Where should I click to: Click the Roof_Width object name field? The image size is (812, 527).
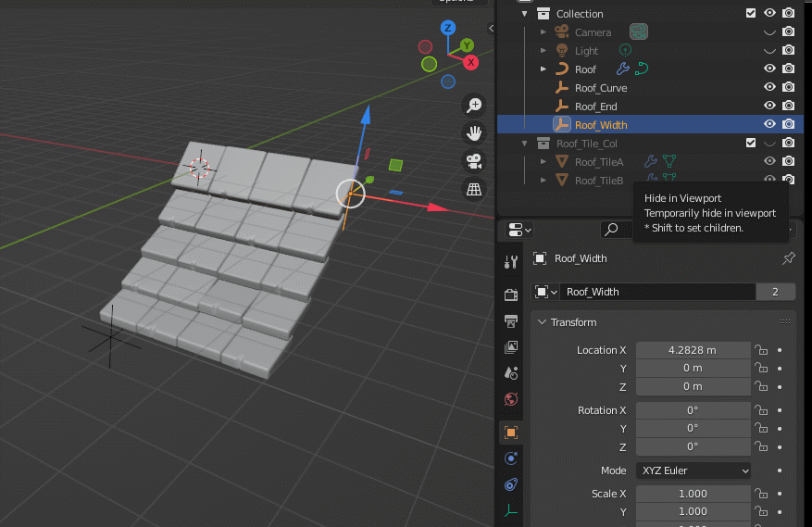click(657, 292)
